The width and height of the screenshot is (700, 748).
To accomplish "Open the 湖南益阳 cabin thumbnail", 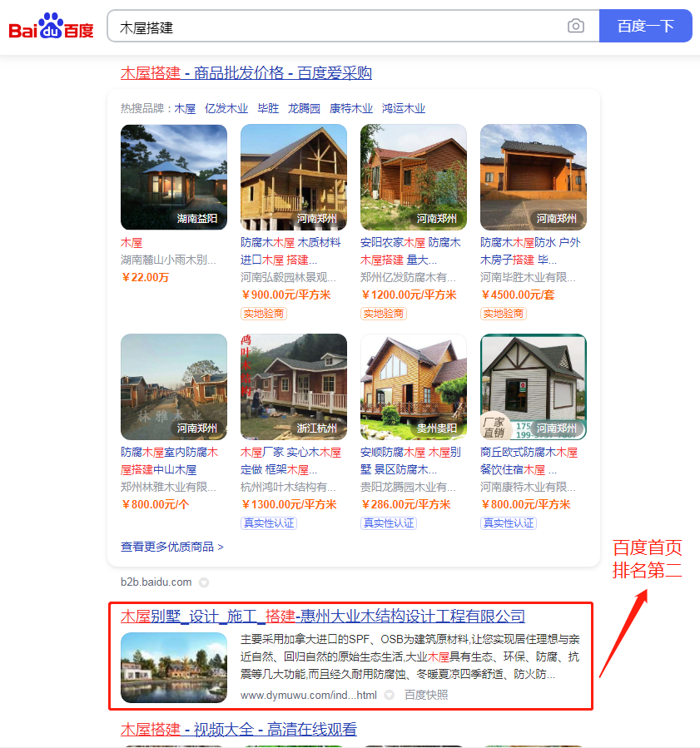I will [x=174, y=177].
